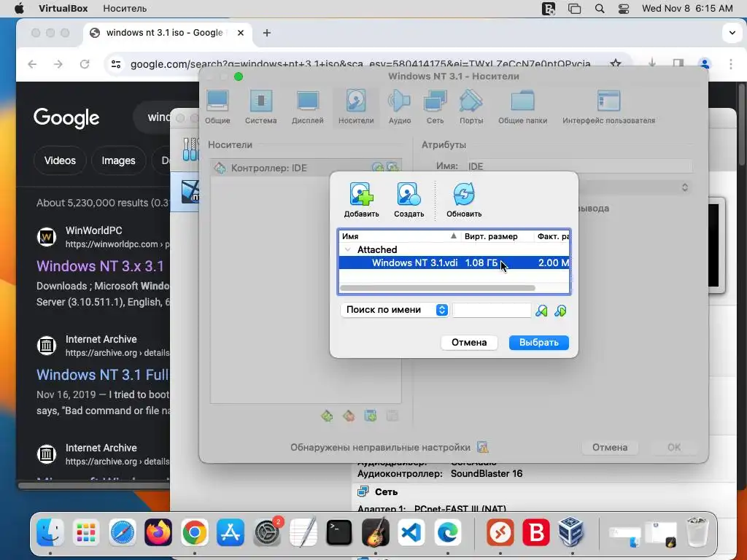Open Control Center in menu bar
The height and width of the screenshot is (560, 747).
tap(623, 9)
